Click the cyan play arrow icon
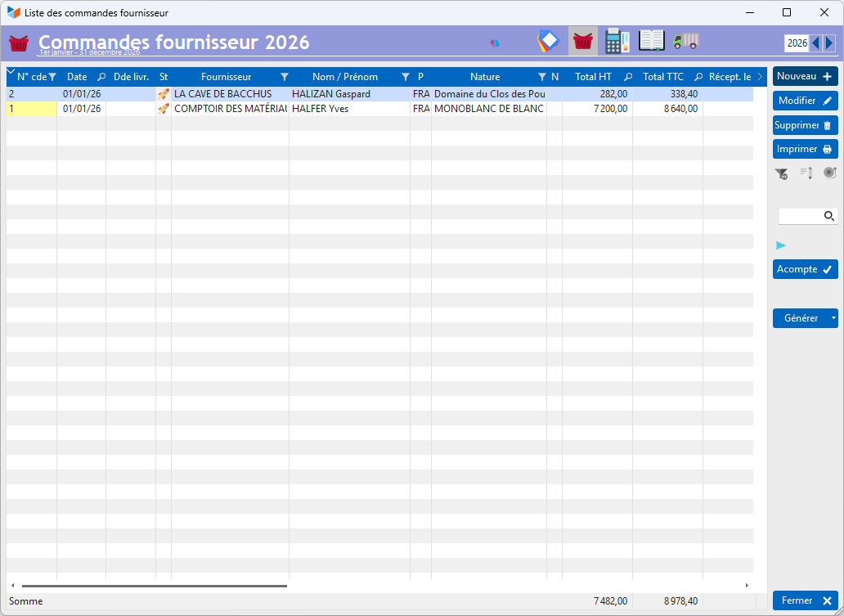This screenshot has width=844, height=616. [x=781, y=245]
